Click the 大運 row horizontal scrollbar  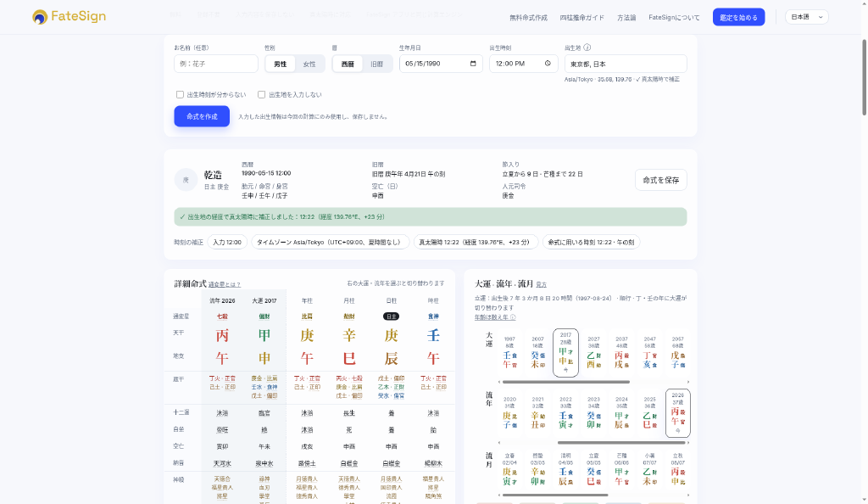point(565,382)
